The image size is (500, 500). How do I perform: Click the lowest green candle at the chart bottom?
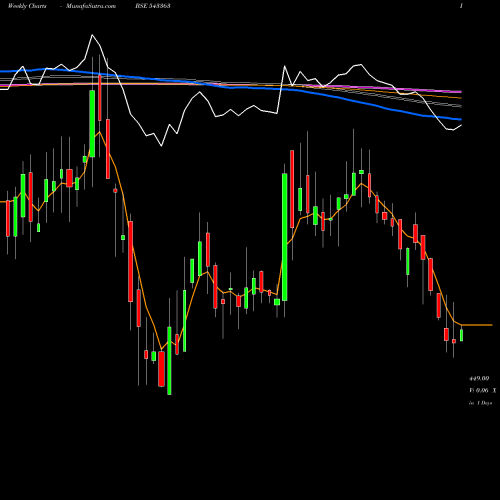tap(169, 361)
